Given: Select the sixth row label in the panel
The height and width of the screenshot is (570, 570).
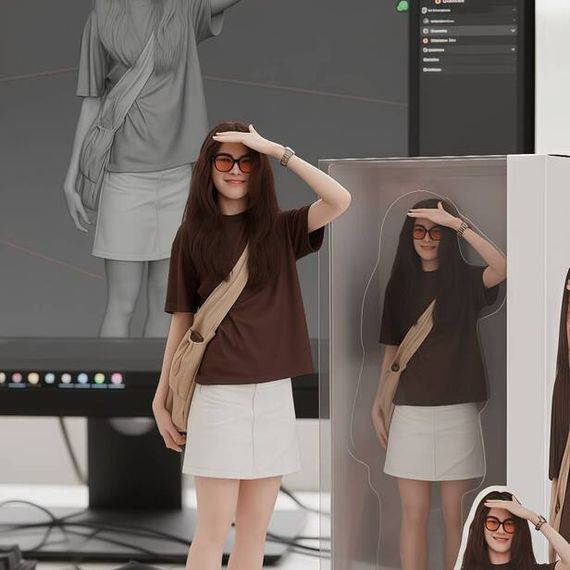Looking at the screenshot, I should pos(431,60).
